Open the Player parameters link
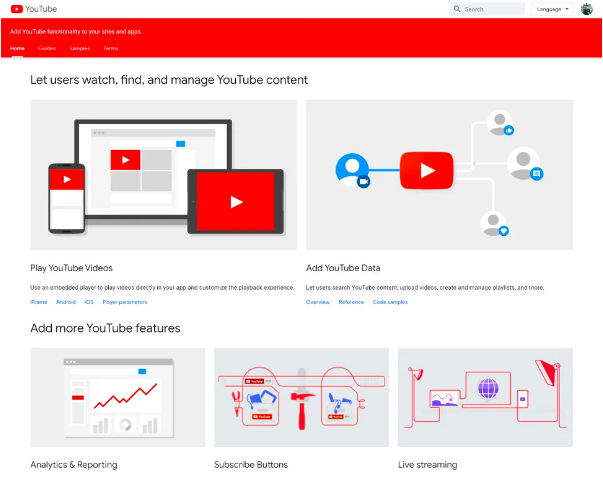The width and height of the screenshot is (603, 480). (x=124, y=301)
